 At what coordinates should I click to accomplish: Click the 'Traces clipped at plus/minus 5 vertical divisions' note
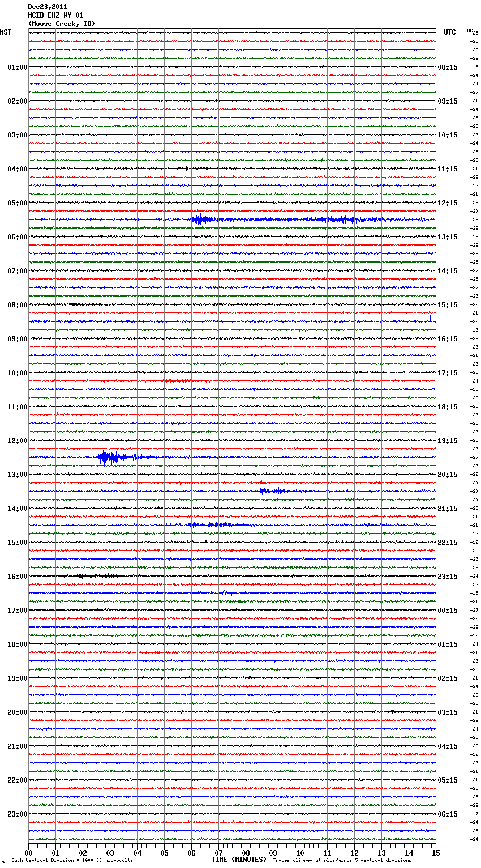tap(342, 861)
